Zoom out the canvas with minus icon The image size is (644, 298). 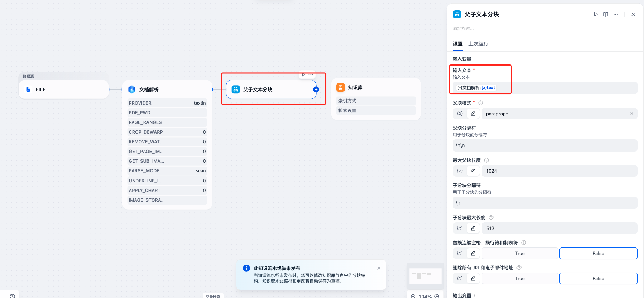(x=413, y=296)
